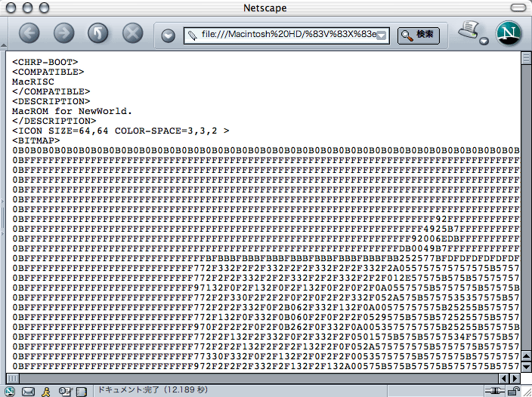This screenshot has width=532, height=397.
Task: Click the horizontal scrollbar right arrow
Action: click(514, 377)
